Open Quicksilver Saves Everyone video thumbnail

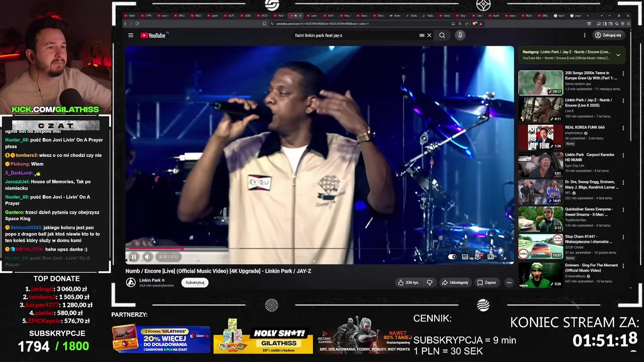tap(541, 219)
